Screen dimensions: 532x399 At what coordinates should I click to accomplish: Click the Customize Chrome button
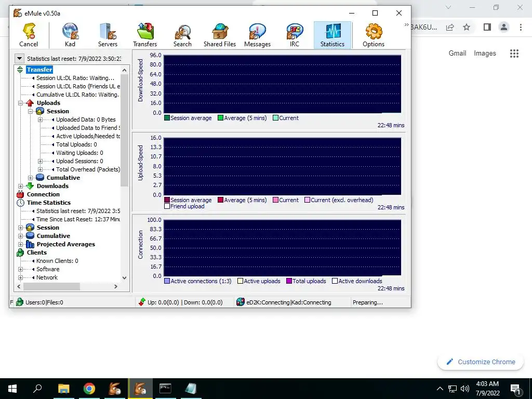click(481, 362)
